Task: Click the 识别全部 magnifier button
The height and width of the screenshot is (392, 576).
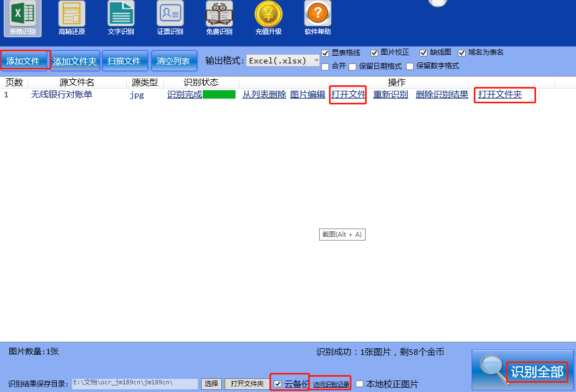Action: 522,370
